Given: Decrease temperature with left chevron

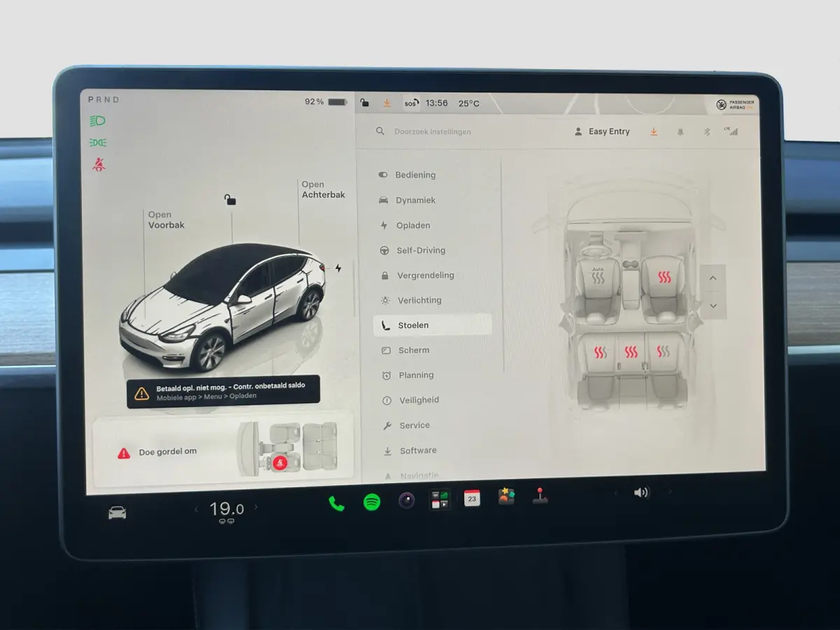Looking at the screenshot, I should click(x=196, y=509).
